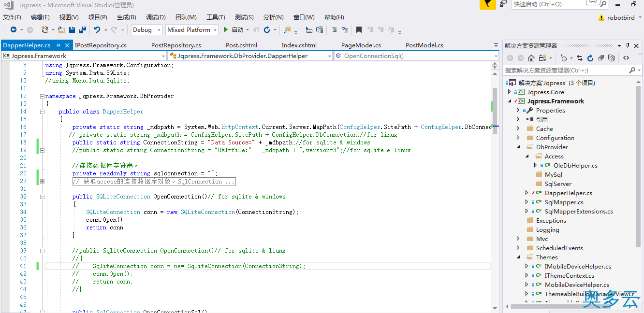Viewport: 644px width, 313px height.
Task: Switch to PostModel.cs tab
Action: (424, 45)
